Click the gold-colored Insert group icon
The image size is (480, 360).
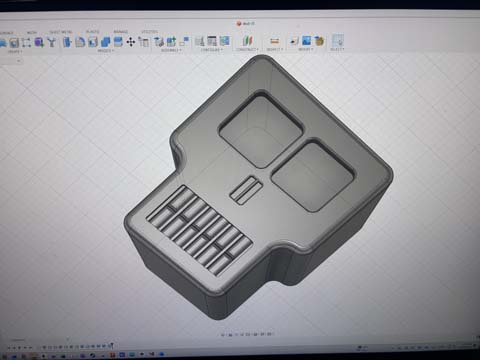[319, 41]
